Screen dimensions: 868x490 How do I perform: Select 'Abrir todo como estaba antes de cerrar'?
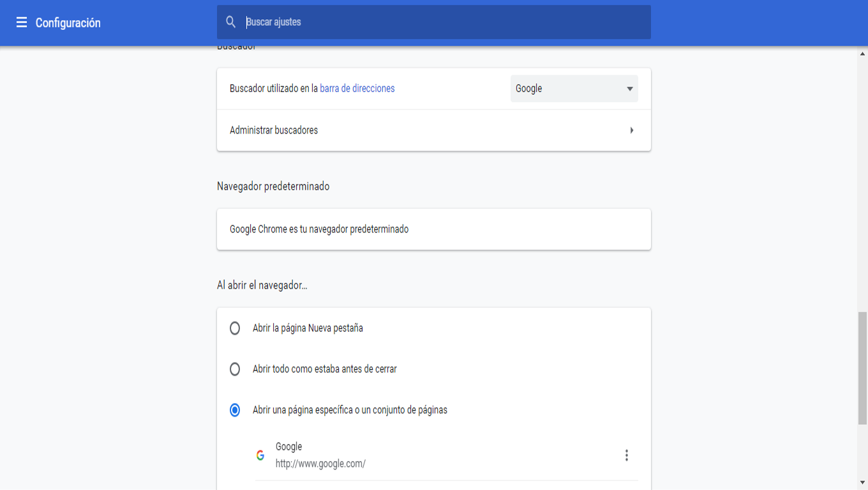[235, 369]
